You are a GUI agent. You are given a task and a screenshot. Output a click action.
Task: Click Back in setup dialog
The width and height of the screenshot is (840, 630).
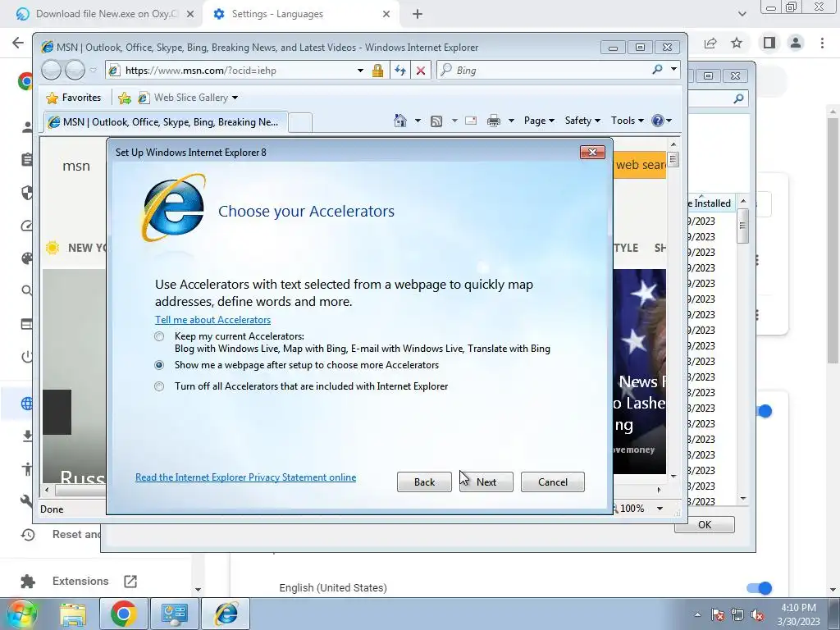[424, 482]
